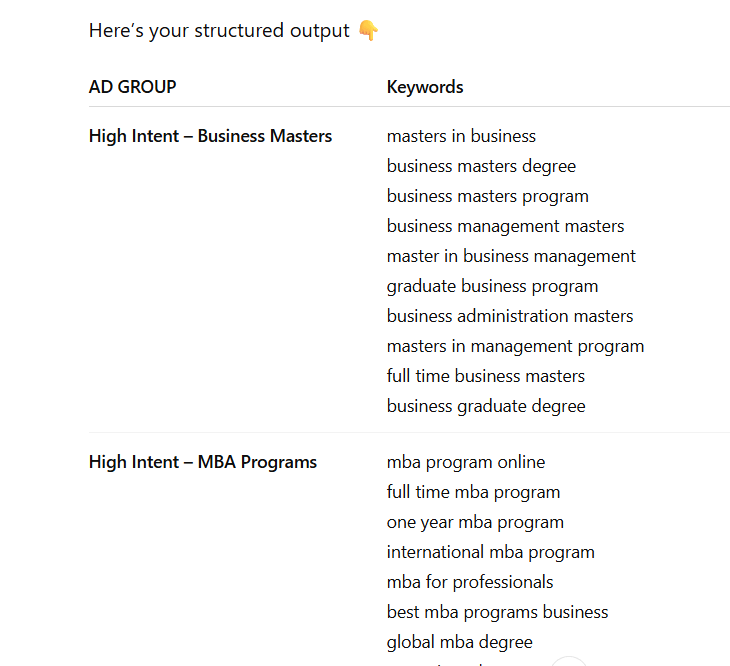Click the pointing-down hand emoji
Image resolution: width=730 pixels, height=666 pixels.
368,31
